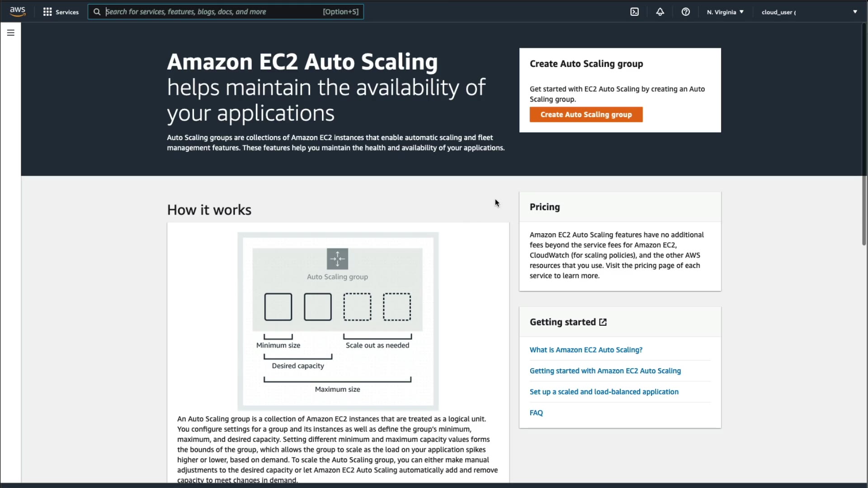Expand the hamburger side navigation menu
This screenshot has height=488, width=868.
[11, 33]
